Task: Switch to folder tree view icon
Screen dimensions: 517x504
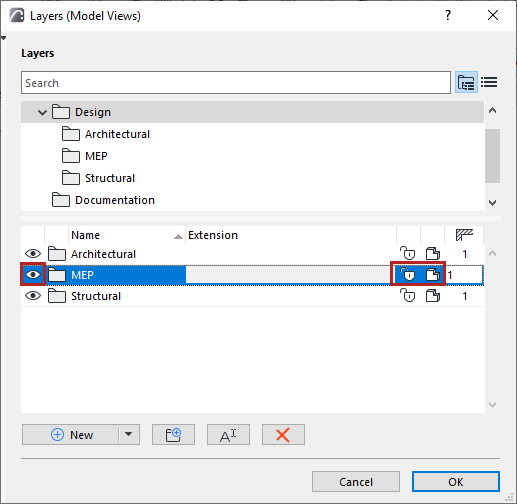Action: [466, 82]
